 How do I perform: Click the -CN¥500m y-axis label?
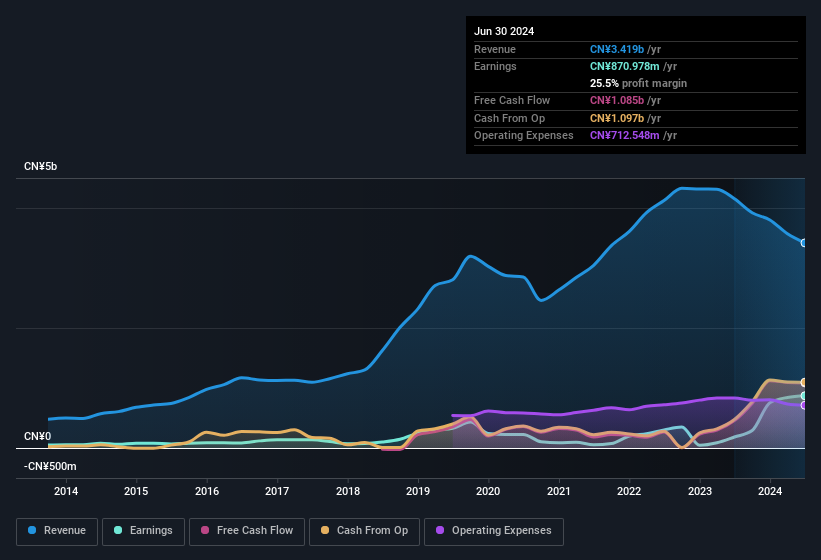pos(50,466)
